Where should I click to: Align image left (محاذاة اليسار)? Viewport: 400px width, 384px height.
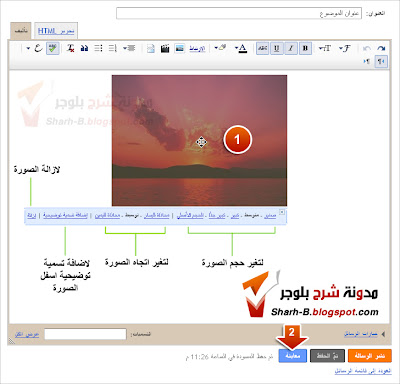[x=157, y=216]
